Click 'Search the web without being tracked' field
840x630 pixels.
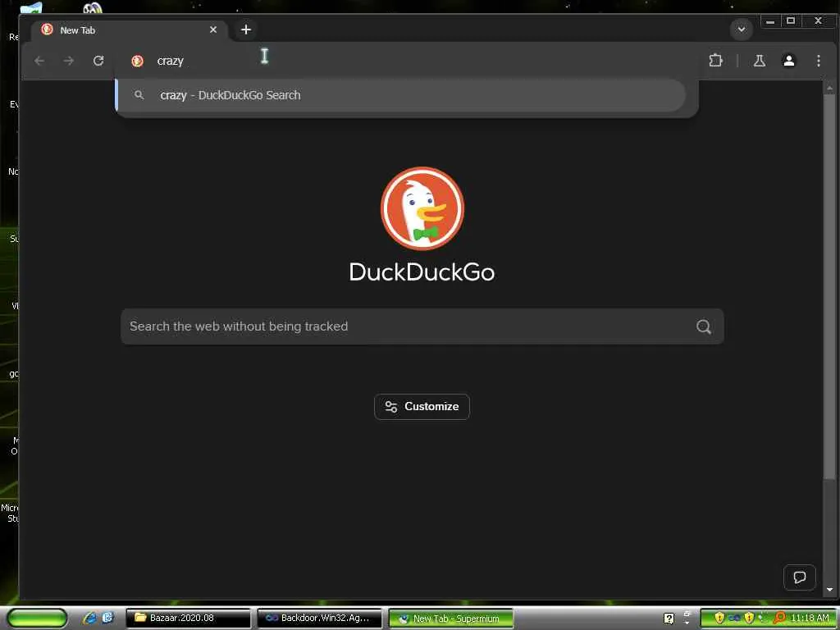coord(422,326)
